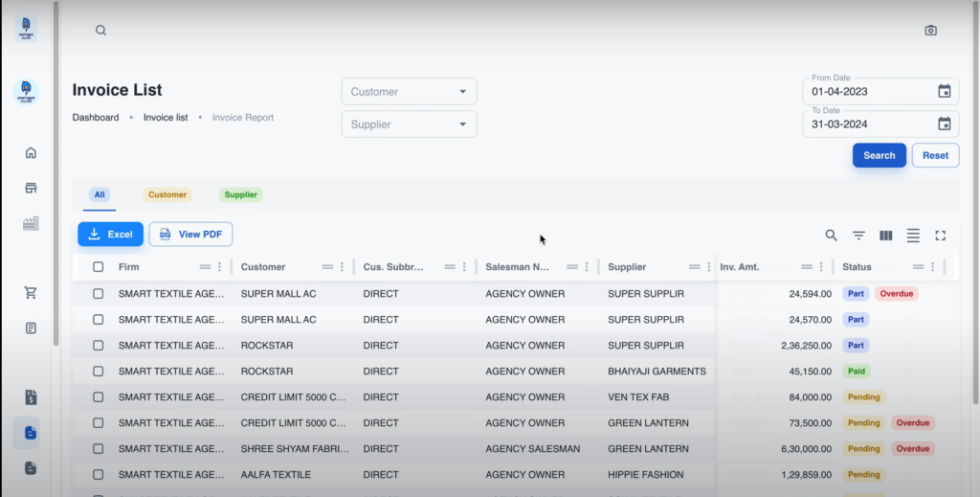Click the sidebar vertical scrollbar

click(56, 173)
